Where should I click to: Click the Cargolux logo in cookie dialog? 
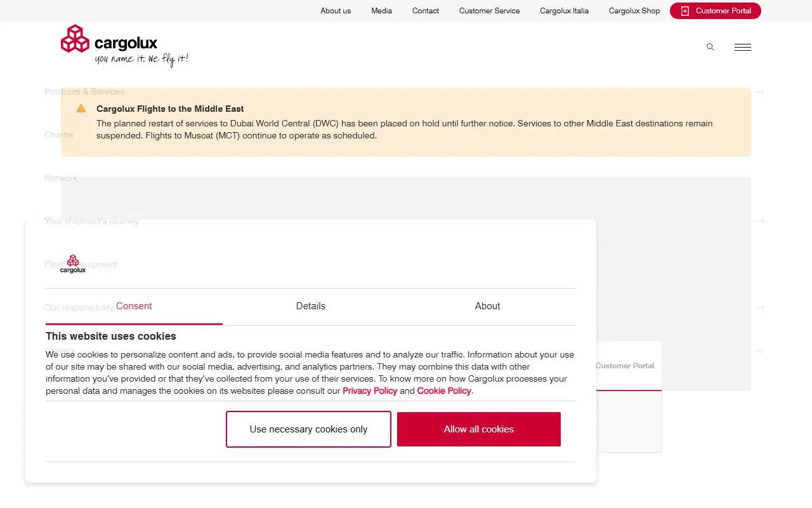pos(73,264)
